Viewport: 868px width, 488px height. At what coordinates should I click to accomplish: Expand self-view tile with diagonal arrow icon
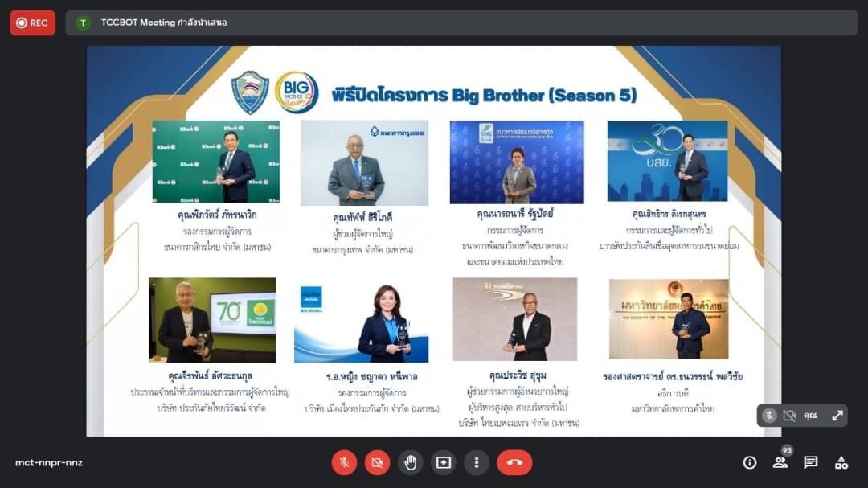pyautogui.click(x=837, y=416)
